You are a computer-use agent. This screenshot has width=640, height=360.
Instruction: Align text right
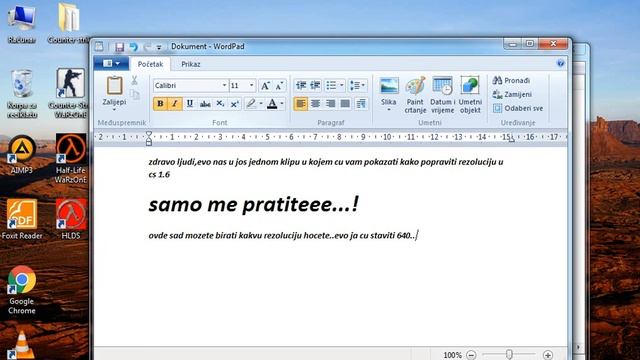click(x=330, y=104)
